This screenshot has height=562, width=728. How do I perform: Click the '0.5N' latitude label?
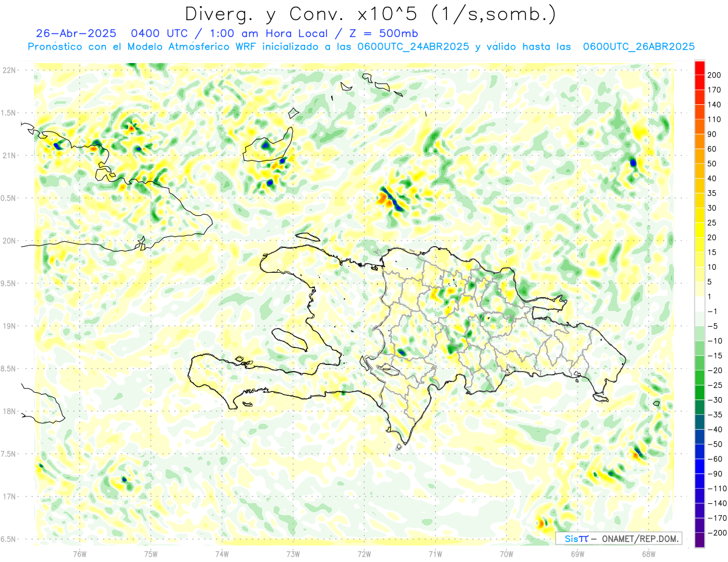click(x=8, y=198)
